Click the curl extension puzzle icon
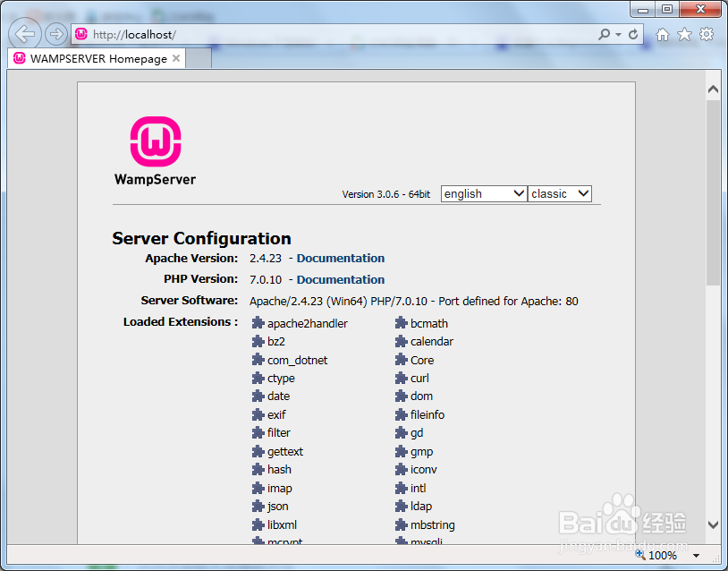Screen dimensions: 728x571 [x=402, y=379]
